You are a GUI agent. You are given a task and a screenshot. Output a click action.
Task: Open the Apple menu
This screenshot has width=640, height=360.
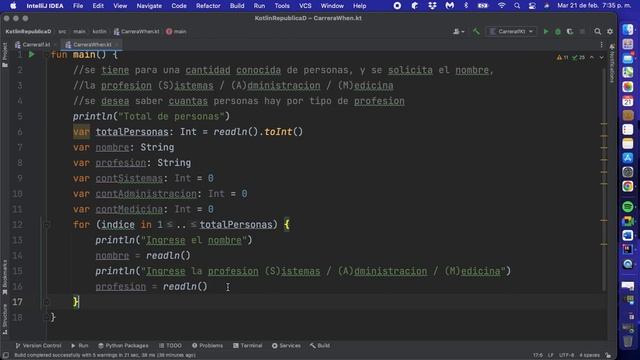click(13, 6)
